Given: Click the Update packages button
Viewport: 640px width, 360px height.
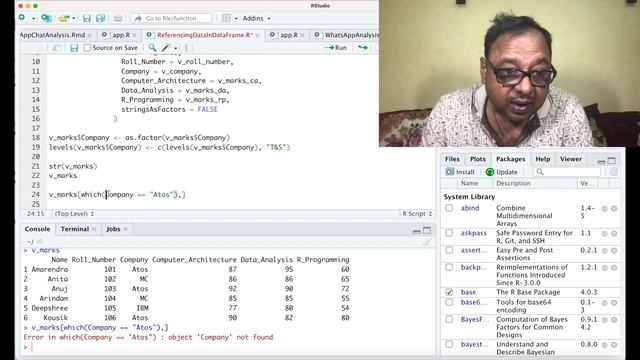Looking at the screenshot, I should (x=502, y=172).
